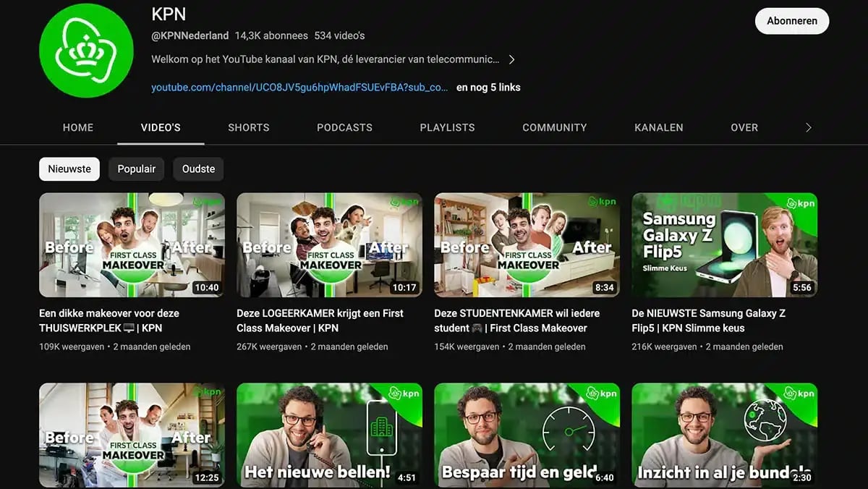Click the kpn logo on Flip5 thumbnail

coord(799,203)
